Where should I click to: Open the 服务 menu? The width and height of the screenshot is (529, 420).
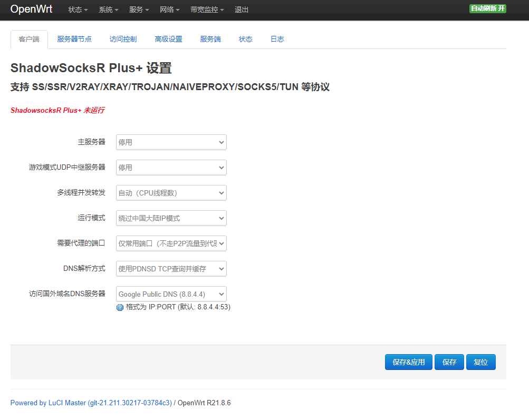point(139,10)
